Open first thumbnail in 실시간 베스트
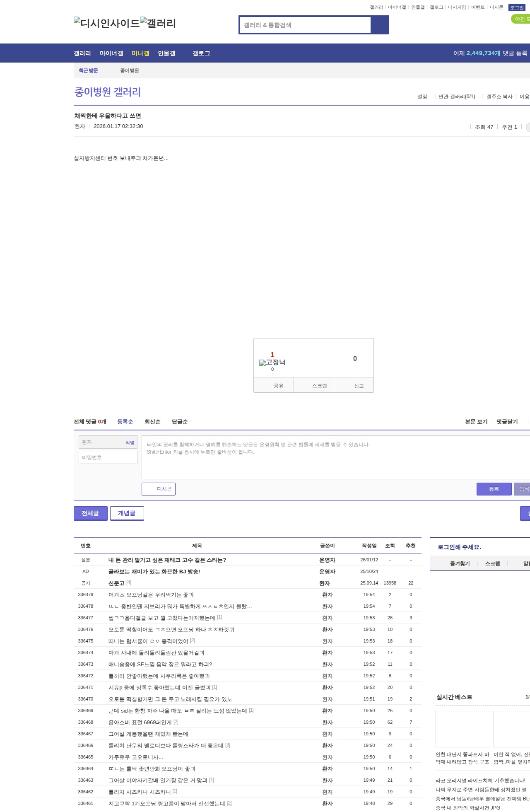530x812 pixels. coord(463,729)
